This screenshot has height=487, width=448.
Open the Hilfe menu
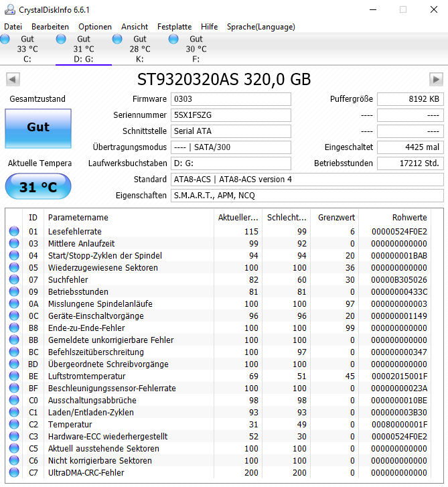209,27
